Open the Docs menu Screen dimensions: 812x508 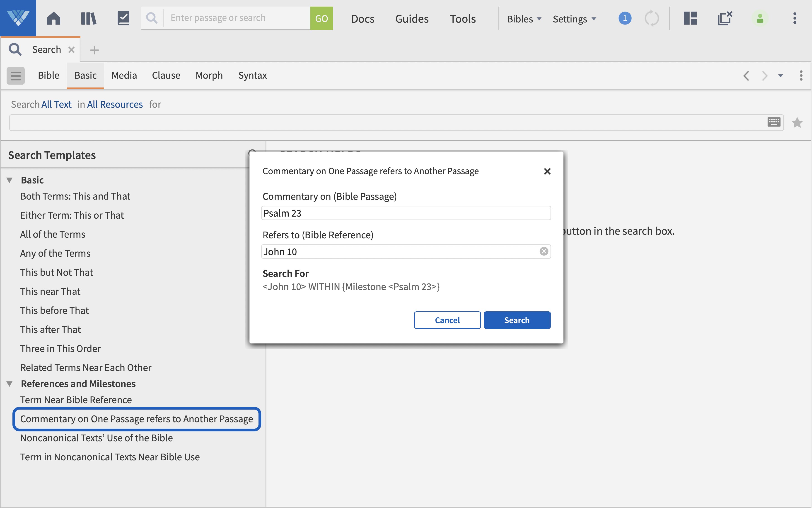pos(363,19)
